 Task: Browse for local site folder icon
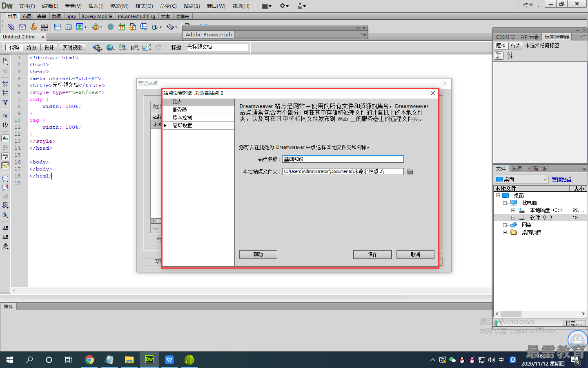click(x=410, y=172)
